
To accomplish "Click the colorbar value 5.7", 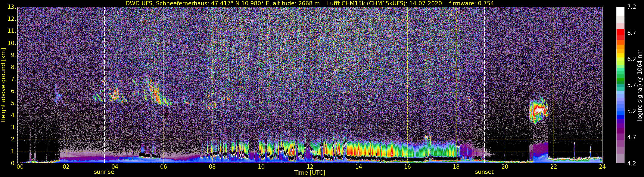I will point(632,85).
